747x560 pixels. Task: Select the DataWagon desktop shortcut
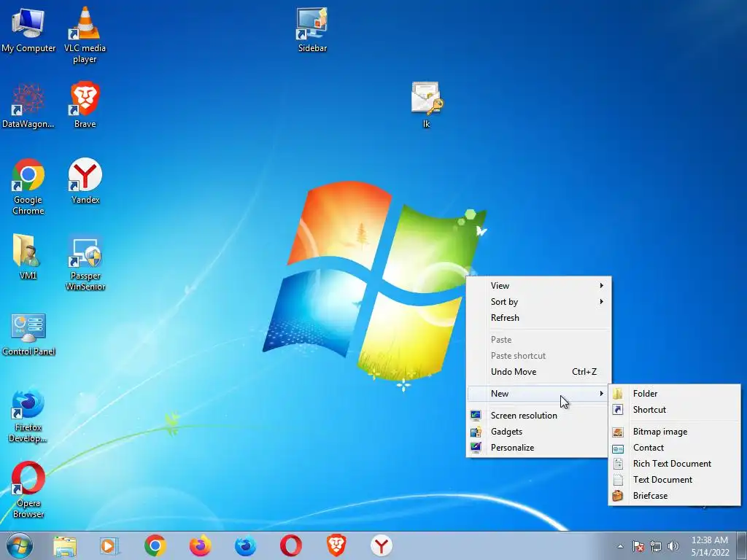point(28,106)
